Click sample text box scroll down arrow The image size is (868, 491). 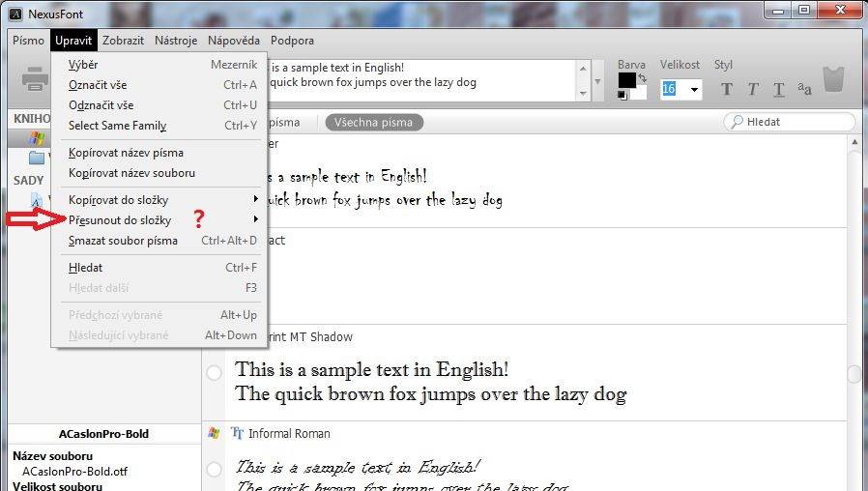(x=582, y=94)
